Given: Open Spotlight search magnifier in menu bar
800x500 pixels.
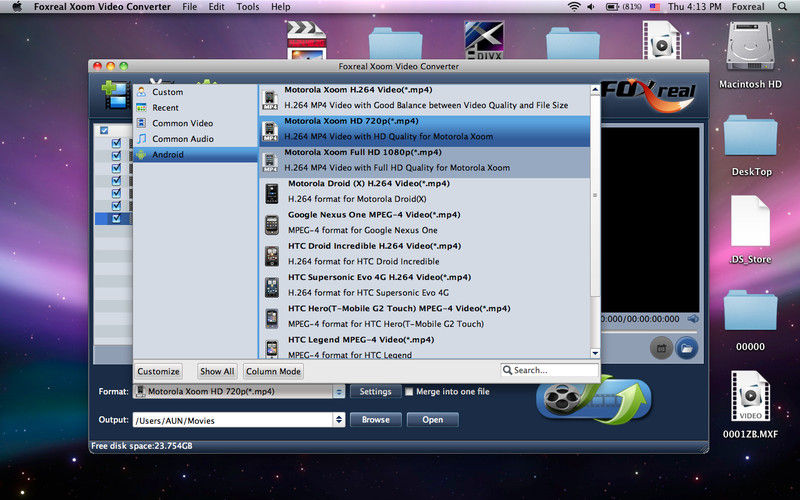Looking at the screenshot, I should pyautogui.click(x=782, y=7).
